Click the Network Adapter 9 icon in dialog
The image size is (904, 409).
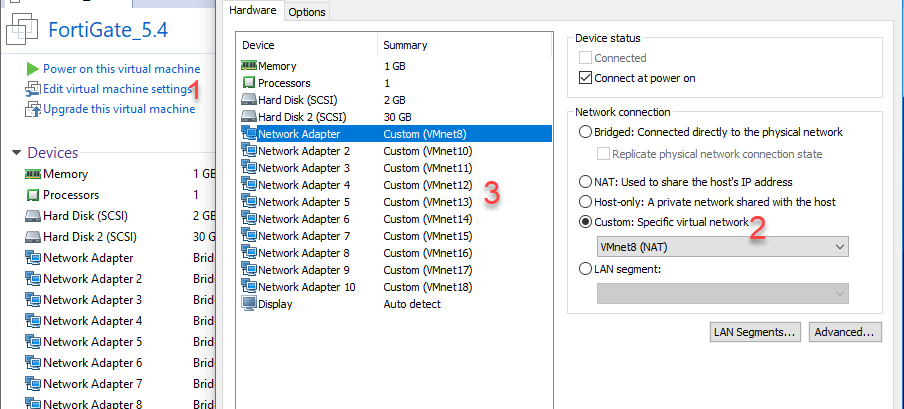[x=248, y=270]
